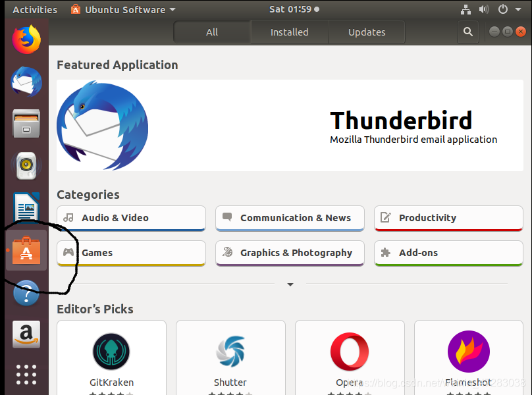
Task: Switch to the Updates tab
Action: 367,32
